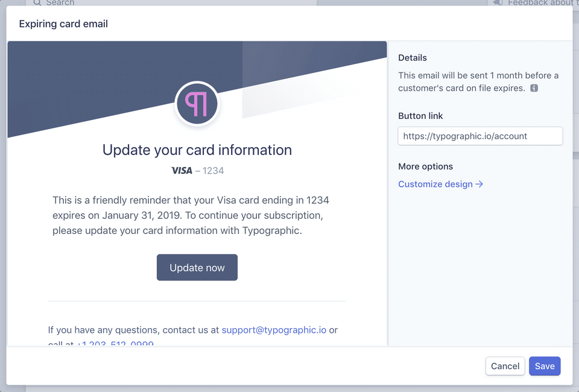Click the support@typographic.io email link

click(274, 330)
